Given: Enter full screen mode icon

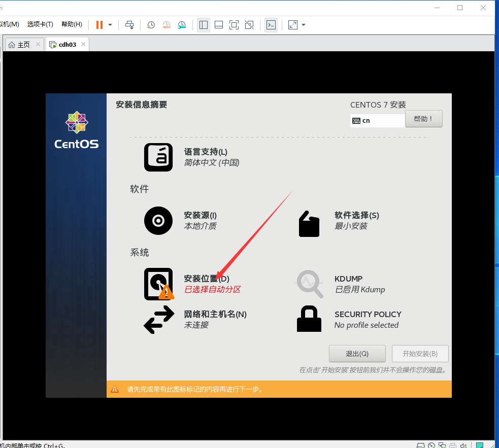Looking at the screenshot, I should click(234, 25).
